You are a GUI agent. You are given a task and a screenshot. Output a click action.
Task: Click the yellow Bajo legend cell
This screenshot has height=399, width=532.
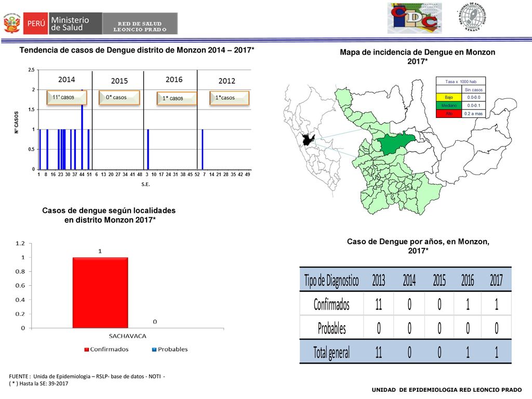tap(448, 97)
